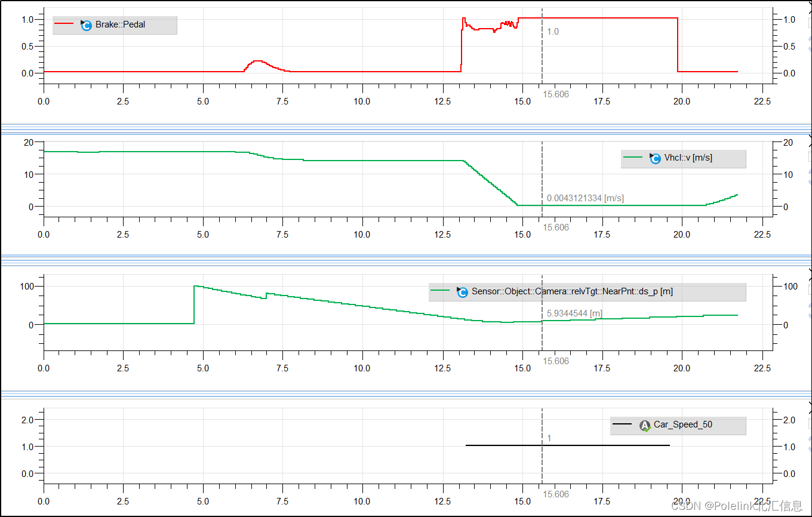Select the Vhcl::v [m/s] legend label

[688, 158]
